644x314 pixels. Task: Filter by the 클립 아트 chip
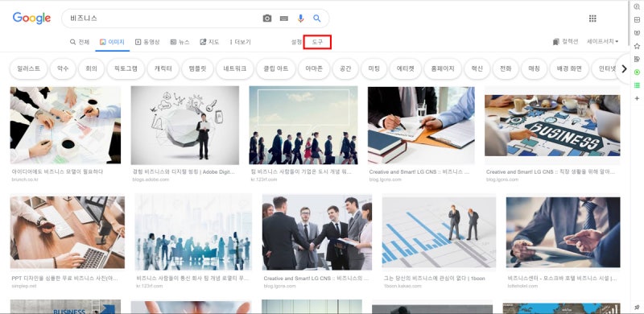coord(275,69)
